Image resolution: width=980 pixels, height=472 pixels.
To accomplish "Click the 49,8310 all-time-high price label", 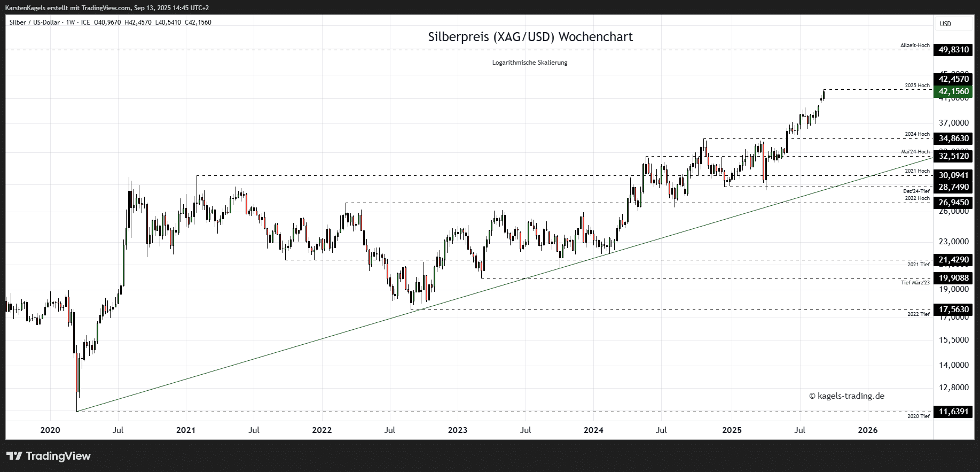I will pos(953,50).
